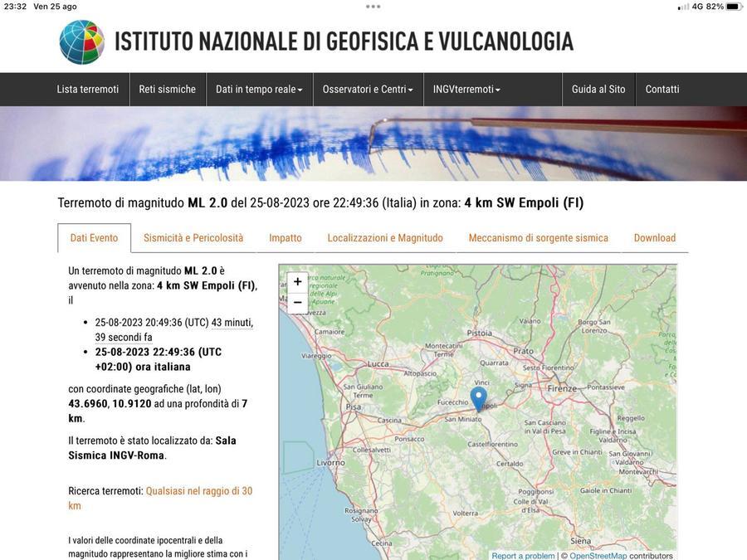
Task: Click the seismograph banner image
Action: click(373, 144)
